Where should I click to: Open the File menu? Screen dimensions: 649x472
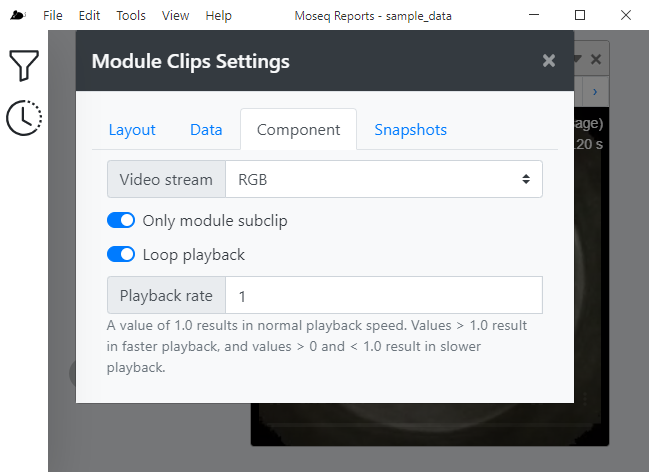coord(53,16)
